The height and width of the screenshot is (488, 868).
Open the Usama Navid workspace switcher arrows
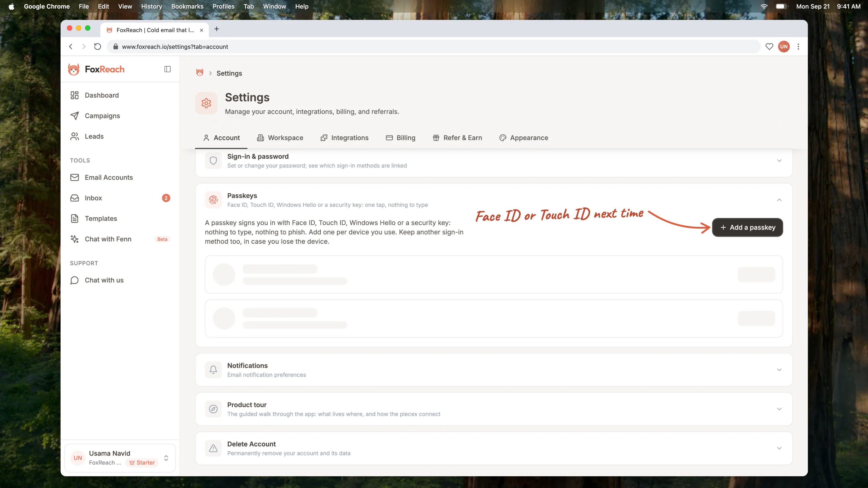tap(166, 458)
